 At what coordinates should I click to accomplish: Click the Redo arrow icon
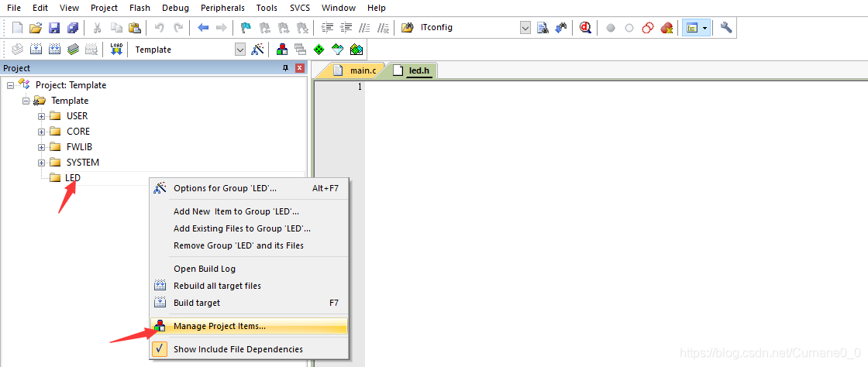click(178, 28)
